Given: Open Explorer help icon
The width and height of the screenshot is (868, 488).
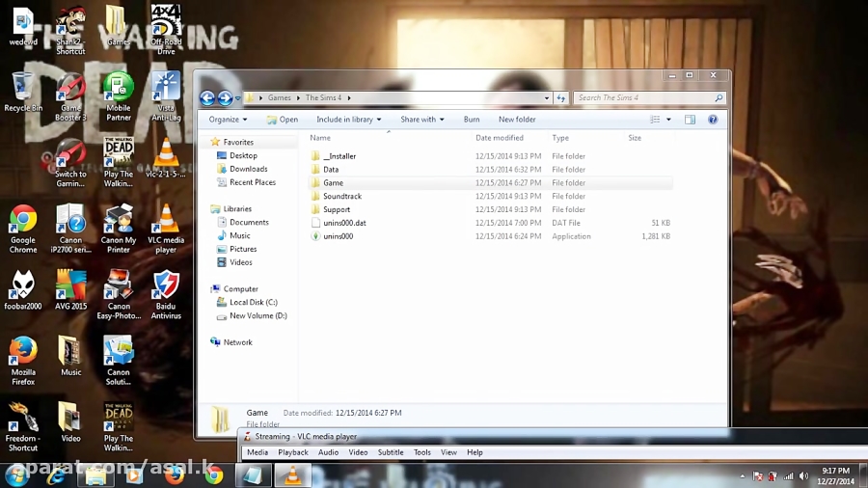Looking at the screenshot, I should click(713, 120).
